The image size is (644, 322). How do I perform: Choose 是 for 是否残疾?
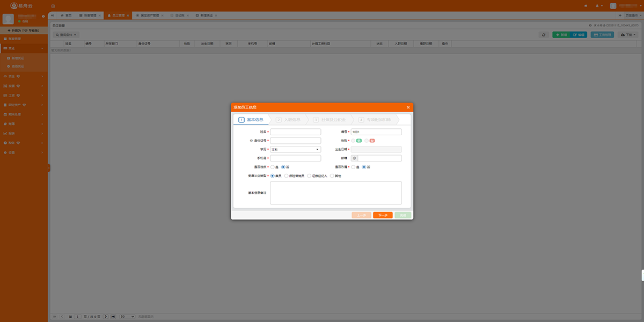(273, 167)
